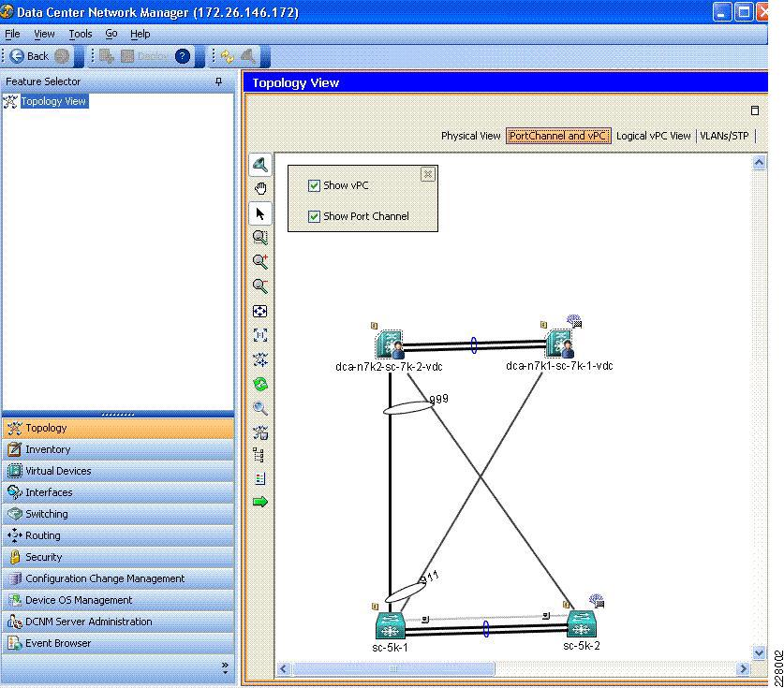Click the fit-to-window icon with four arrows
This screenshot has width=784, height=688.
(x=260, y=312)
